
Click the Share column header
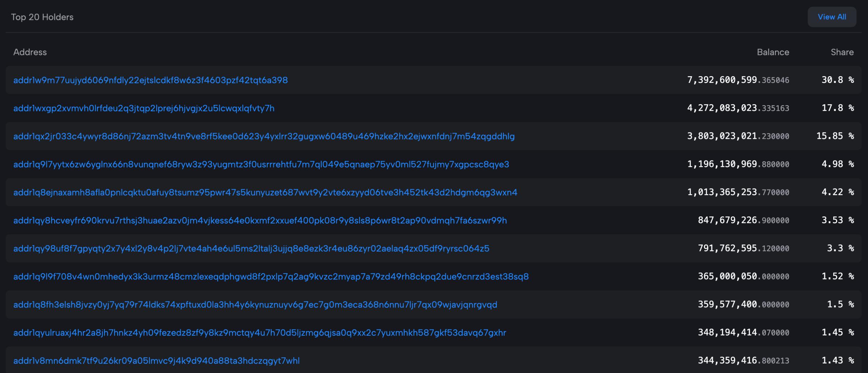[x=842, y=52]
